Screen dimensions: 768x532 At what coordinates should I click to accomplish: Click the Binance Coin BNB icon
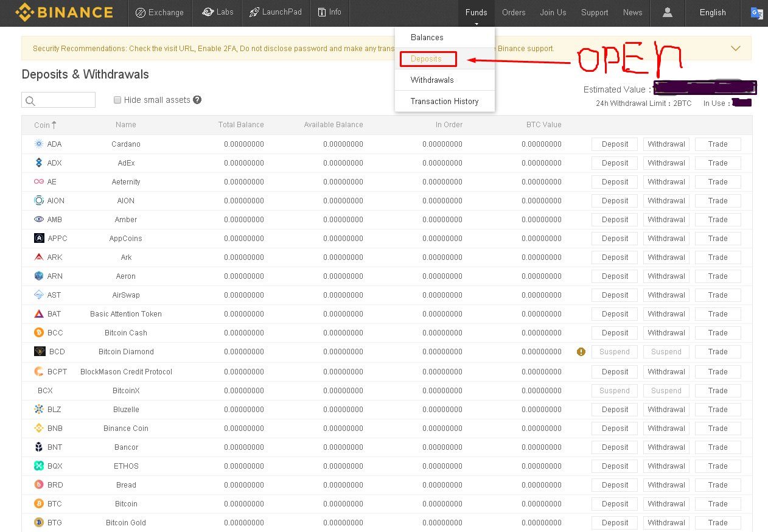39,429
